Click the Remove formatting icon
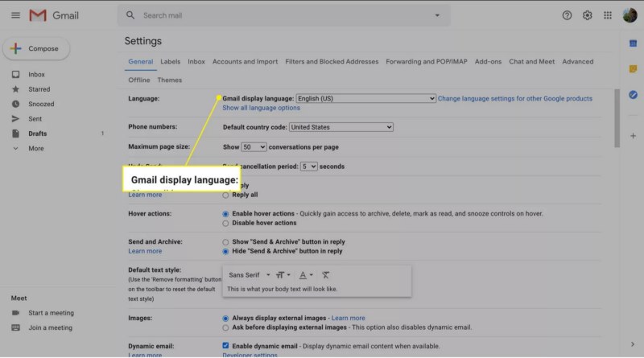This screenshot has height=358, width=644. 326,275
